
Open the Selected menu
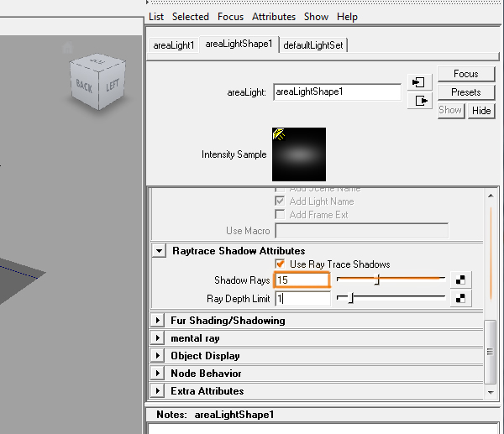[191, 17]
